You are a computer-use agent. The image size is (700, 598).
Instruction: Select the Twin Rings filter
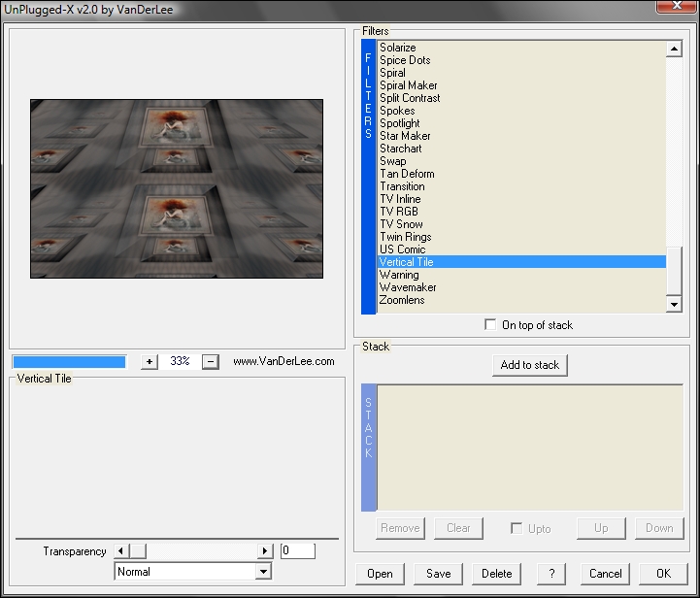[521, 237]
